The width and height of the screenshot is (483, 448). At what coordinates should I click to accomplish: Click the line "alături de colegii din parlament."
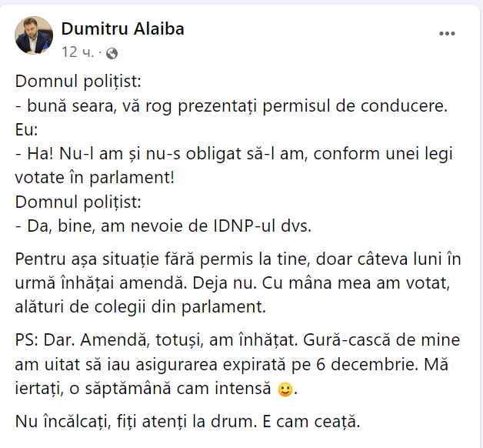pyautogui.click(x=139, y=307)
